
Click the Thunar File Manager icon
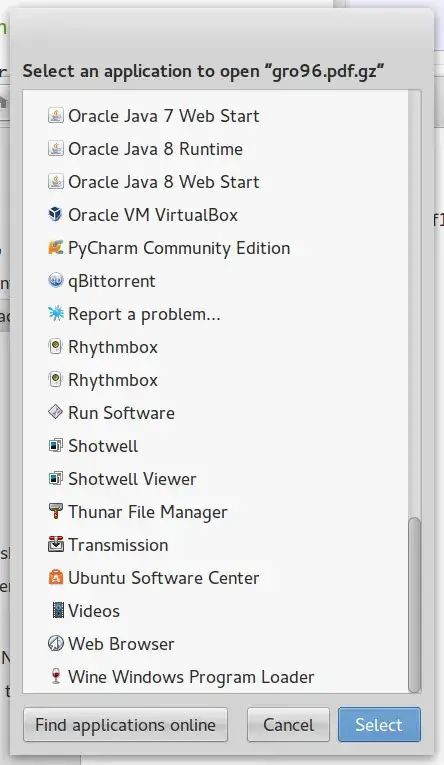(x=56, y=511)
